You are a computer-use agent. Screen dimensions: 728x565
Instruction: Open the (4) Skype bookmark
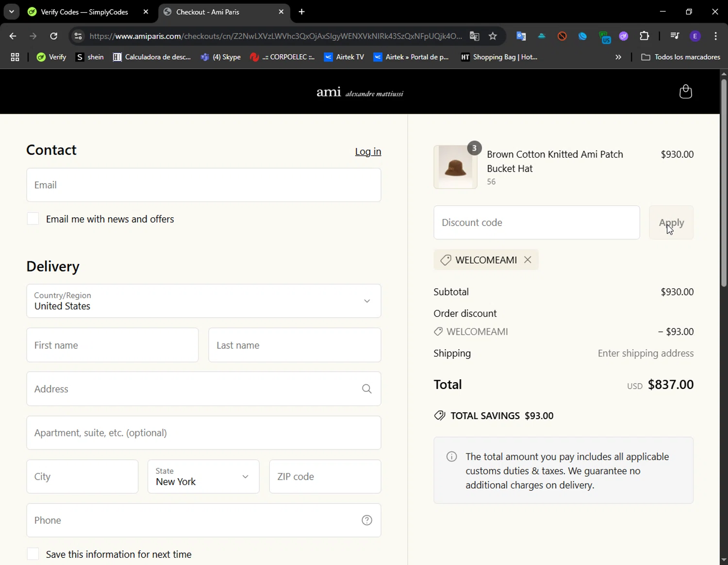221,57
